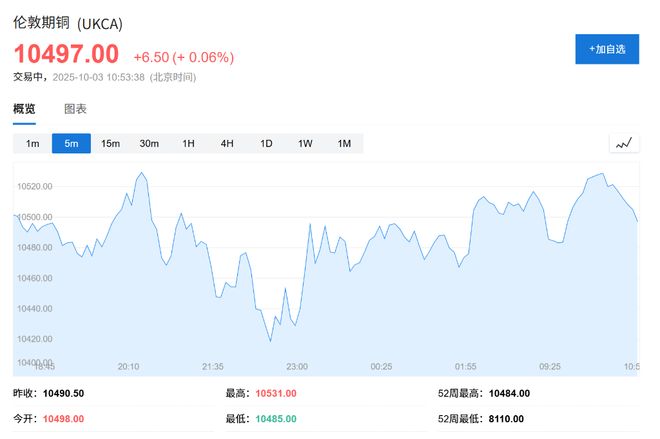
Task: Open the 图表 tab
Action: (75, 109)
